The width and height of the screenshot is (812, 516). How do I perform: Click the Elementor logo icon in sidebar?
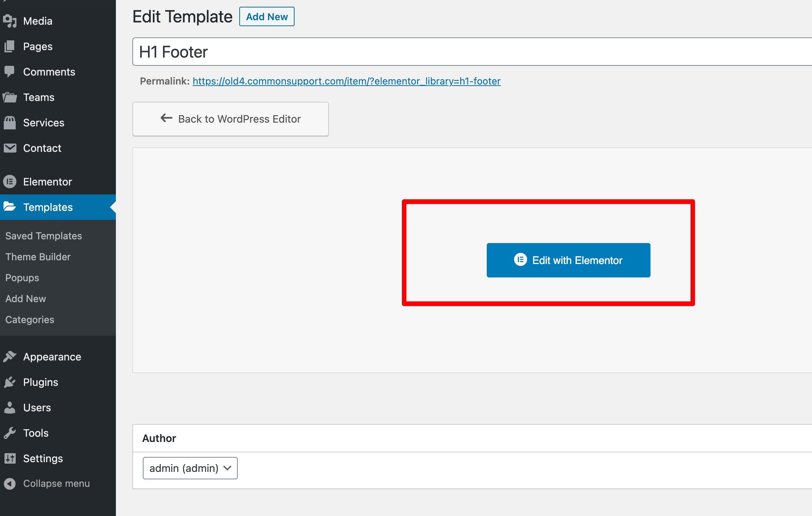click(x=10, y=182)
